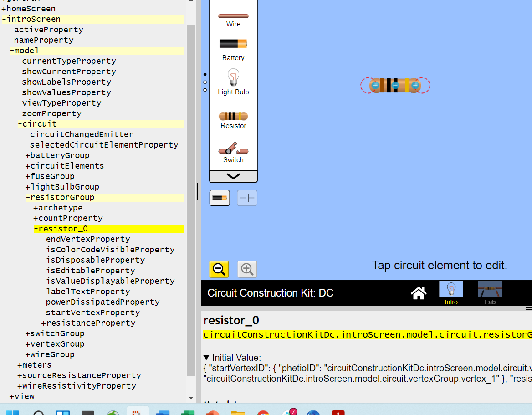
Task: Click the zoom in magnifier button
Action: point(246,269)
